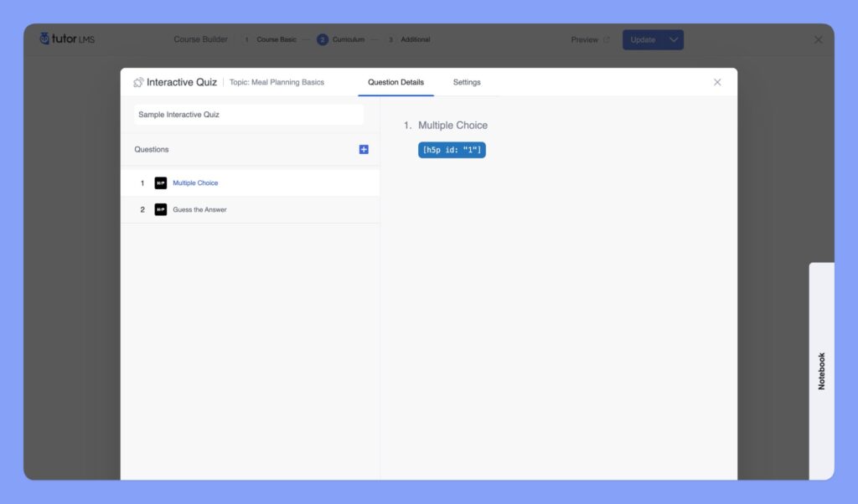Click the Sample Interactive Quiz title field
The width and height of the screenshot is (858, 504).
click(x=249, y=115)
